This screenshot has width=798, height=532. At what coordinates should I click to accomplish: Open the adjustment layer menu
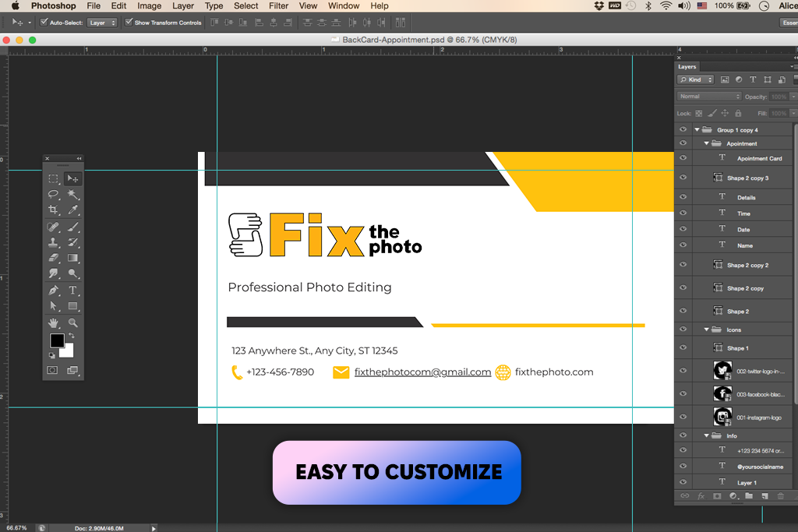[x=733, y=496]
